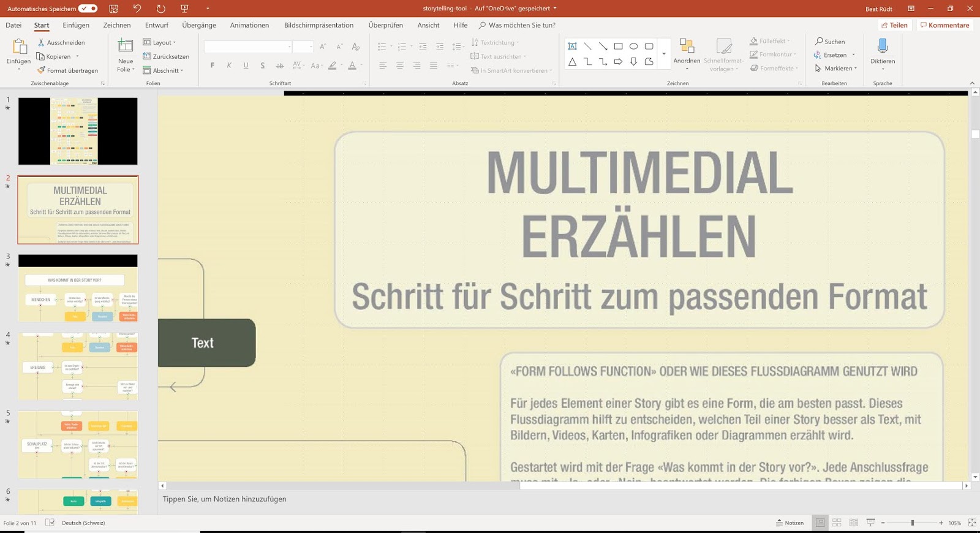Click the spell check status icon

pos(50,523)
